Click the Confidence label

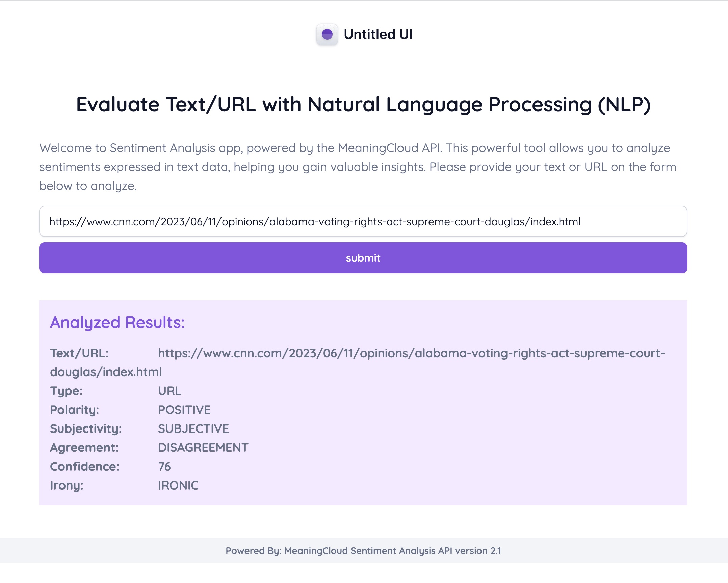[x=85, y=466]
